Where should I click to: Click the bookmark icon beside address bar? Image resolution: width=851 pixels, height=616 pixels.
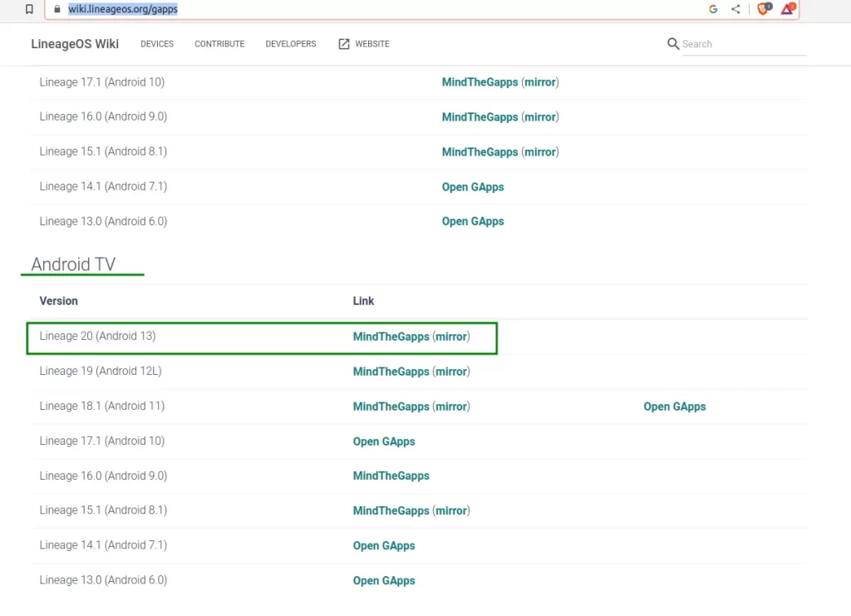pos(29,9)
